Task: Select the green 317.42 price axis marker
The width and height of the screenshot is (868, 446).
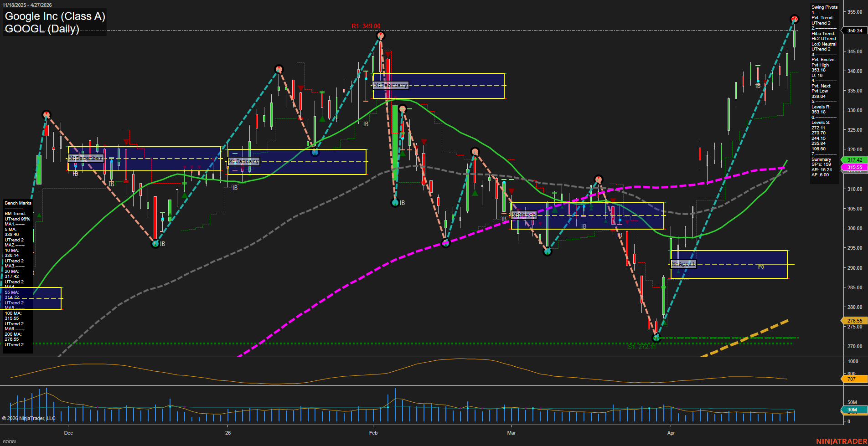Action: coord(854,160)
